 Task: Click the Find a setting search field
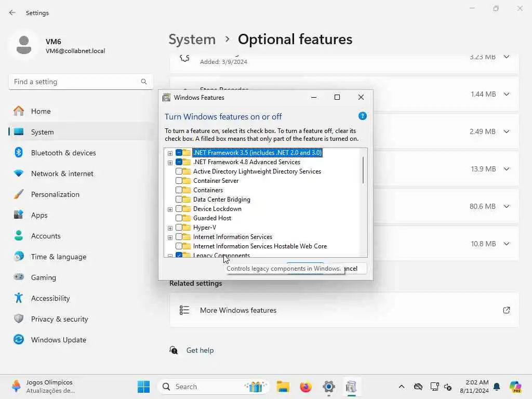pos(81,82)
